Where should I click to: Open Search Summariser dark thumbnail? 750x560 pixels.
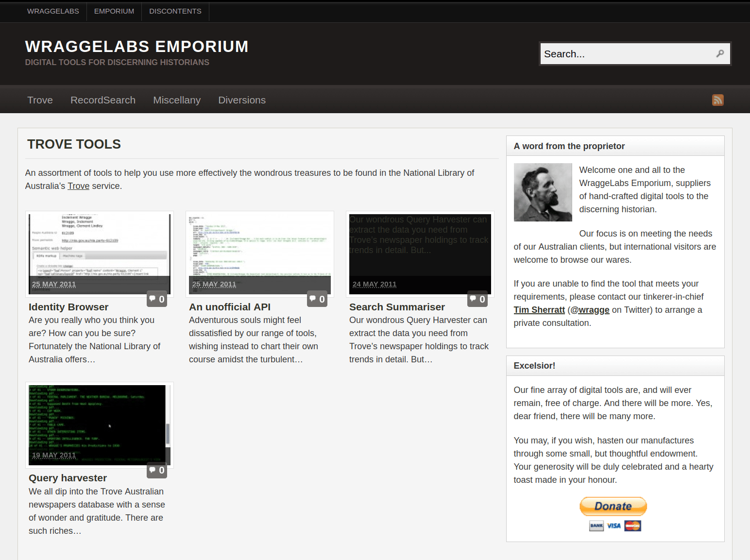pos(420,254)
